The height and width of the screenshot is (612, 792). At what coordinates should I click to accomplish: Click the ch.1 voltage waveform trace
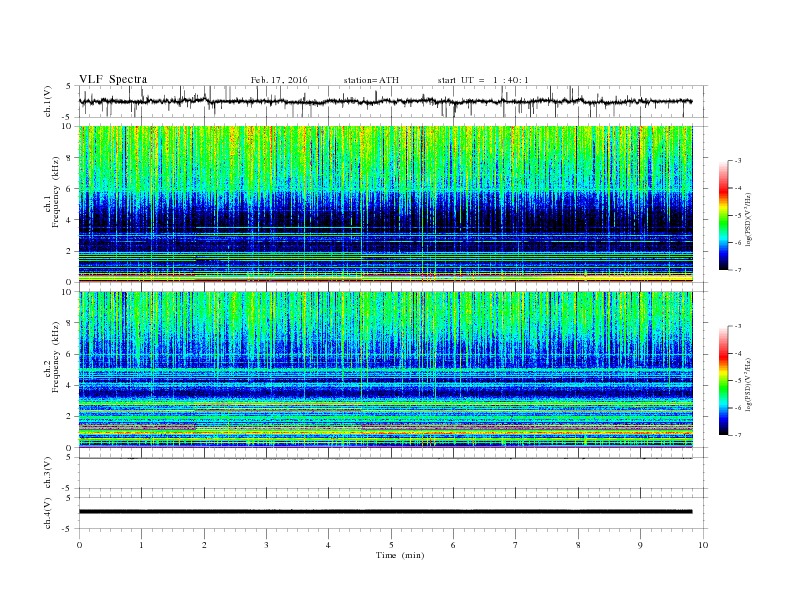tap(385, 101)
